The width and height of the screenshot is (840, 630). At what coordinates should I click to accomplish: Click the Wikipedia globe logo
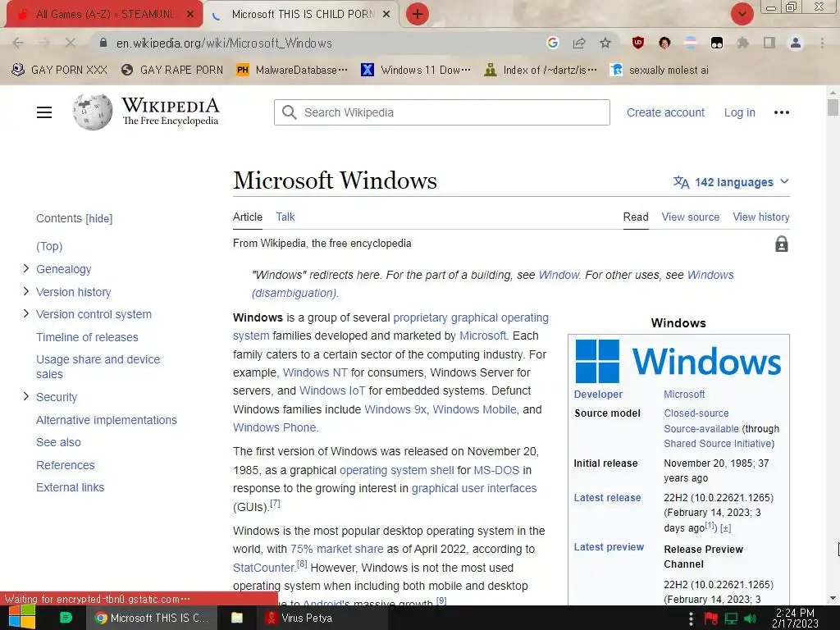93,112
